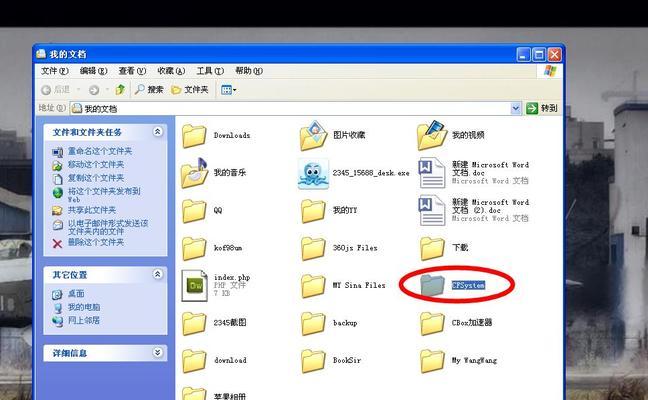The image size is (648, 400).
Task: Open the 收藏(A) menu
Action: 171,71
